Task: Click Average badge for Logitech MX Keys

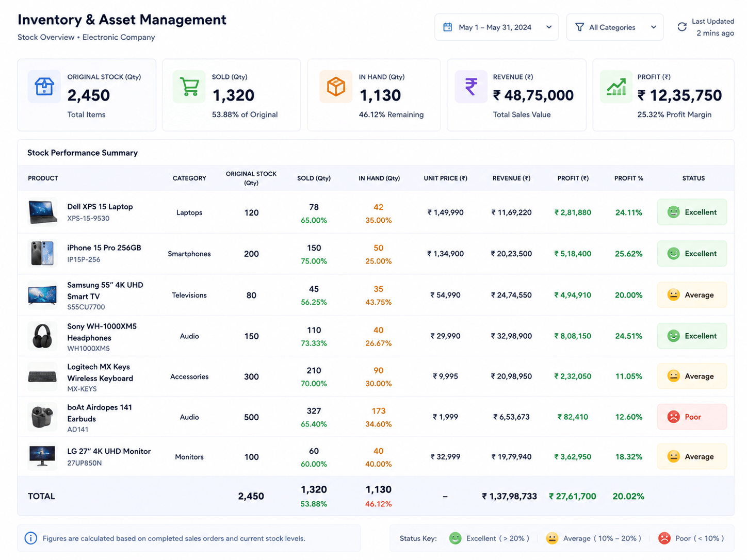Action: coord(692,376)
